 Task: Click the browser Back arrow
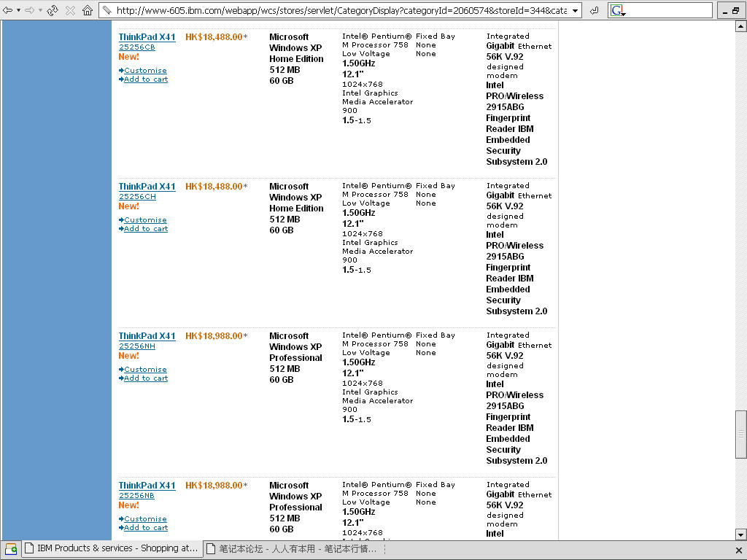(7, 10)
